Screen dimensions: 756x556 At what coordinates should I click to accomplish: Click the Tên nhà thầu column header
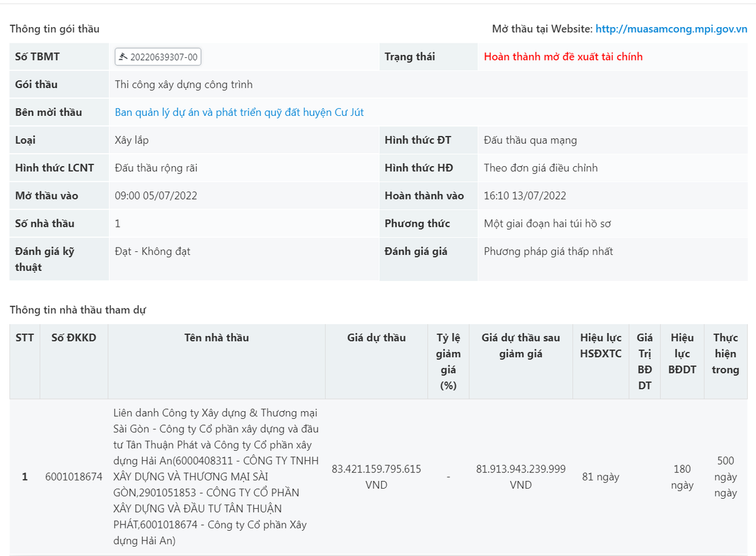(216, 338)
